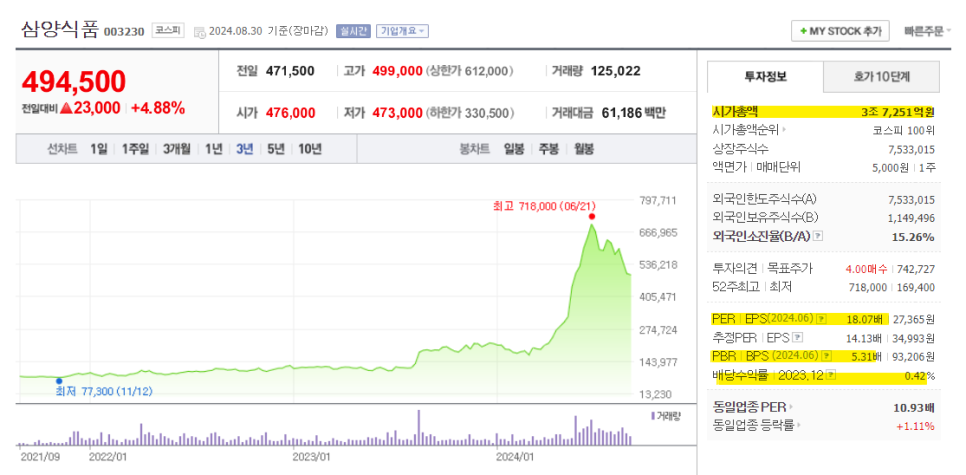
Task: Click the 고가 value 499,000
Action: point(397,71)
